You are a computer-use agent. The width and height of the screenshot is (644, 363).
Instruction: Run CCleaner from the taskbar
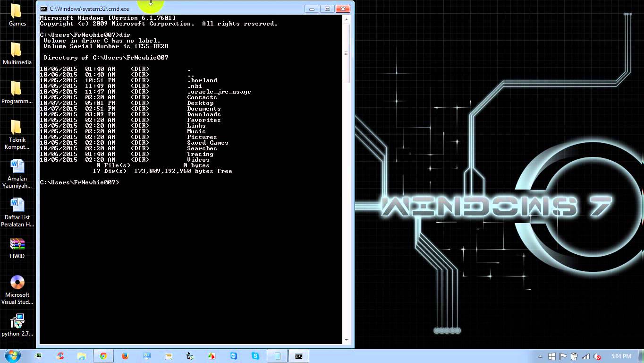point(60,355)
